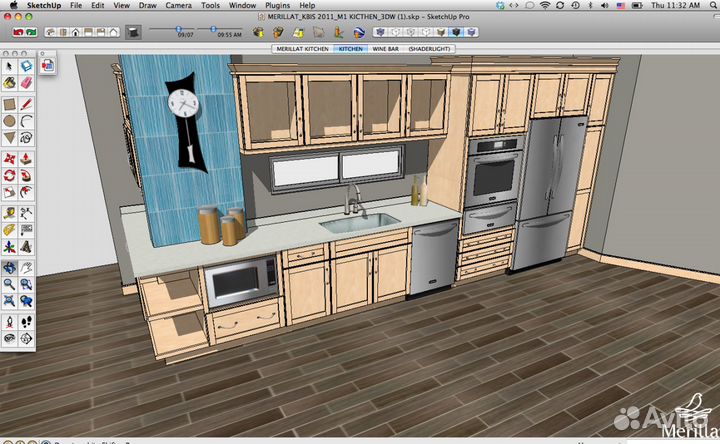
Task: Open the Camera menu
Action: pyautogui.click(x=179, y=6)
